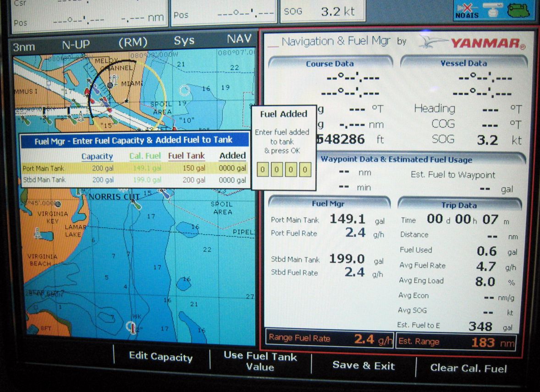Tap the radar scanner status icon

pyautogui.click(x=493, y=10)
